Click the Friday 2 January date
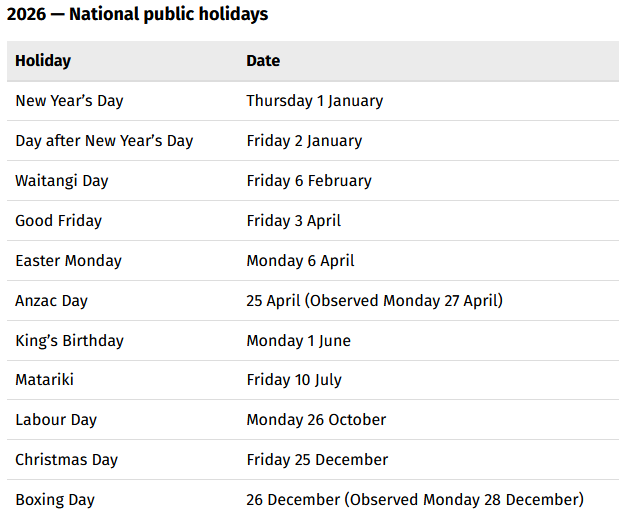This screenshot has height=523, width=619. click(304, 141)
